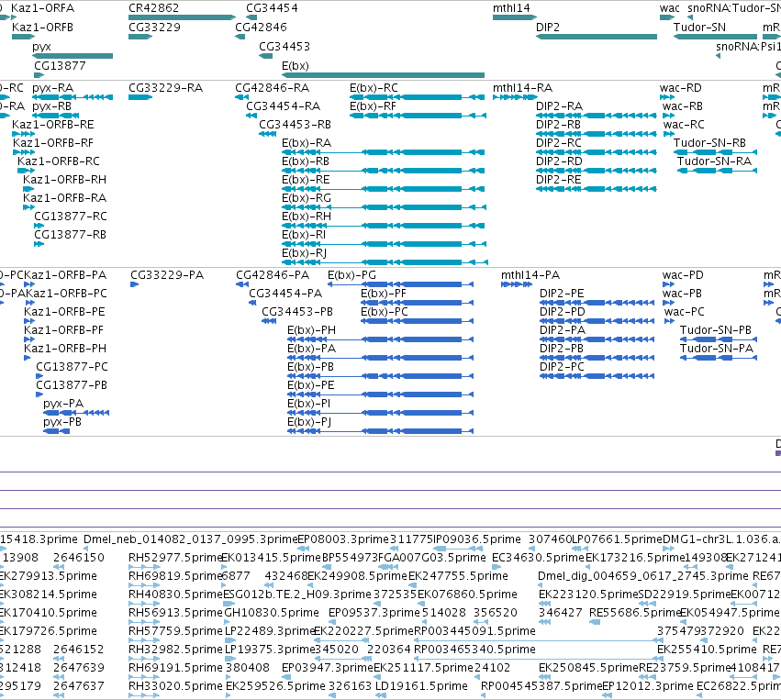The height and width of the screenshot is (700, 781).
Task: Select transcript pyx-RB label
Action: [x=51, y=106]
